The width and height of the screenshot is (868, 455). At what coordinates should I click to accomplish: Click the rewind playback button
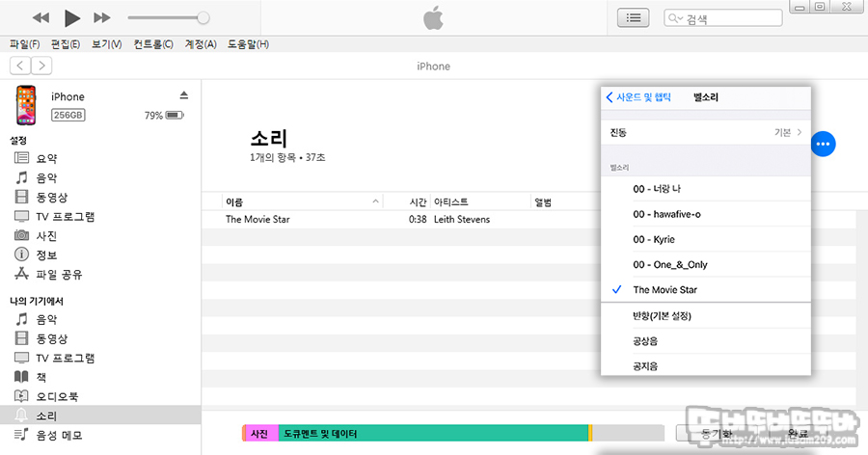pos(41,17)
